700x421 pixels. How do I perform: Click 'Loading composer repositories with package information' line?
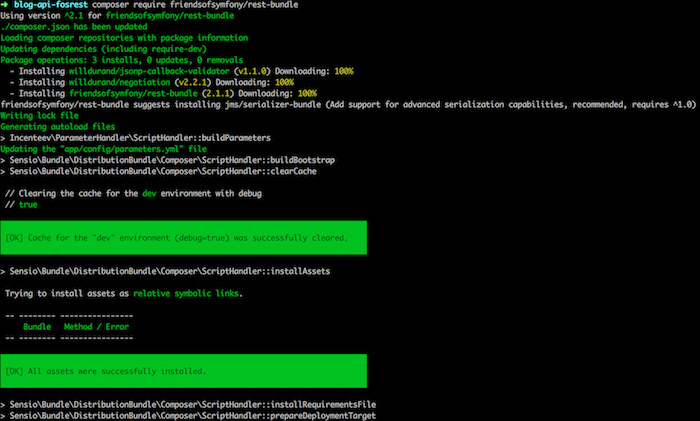point(124,38)
